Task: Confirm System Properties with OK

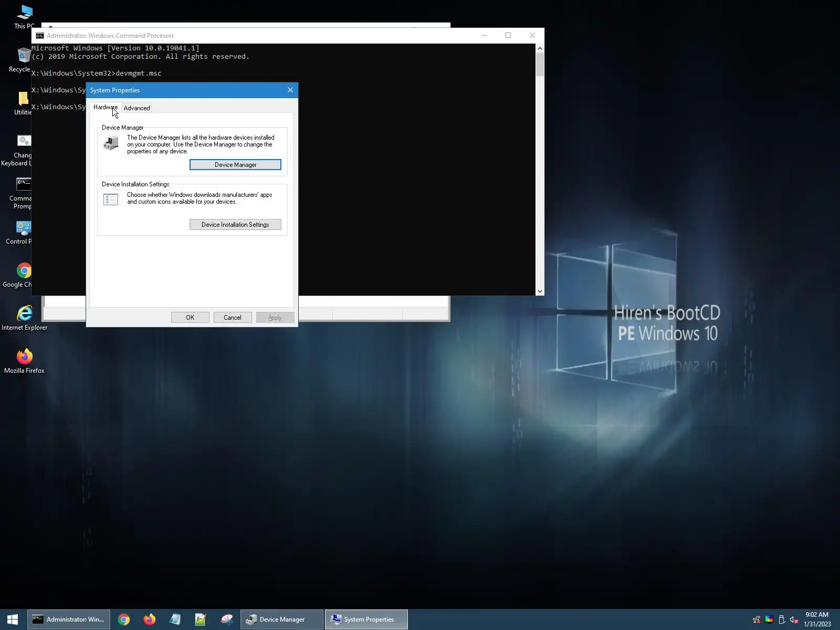Action: tap(190, 318)
